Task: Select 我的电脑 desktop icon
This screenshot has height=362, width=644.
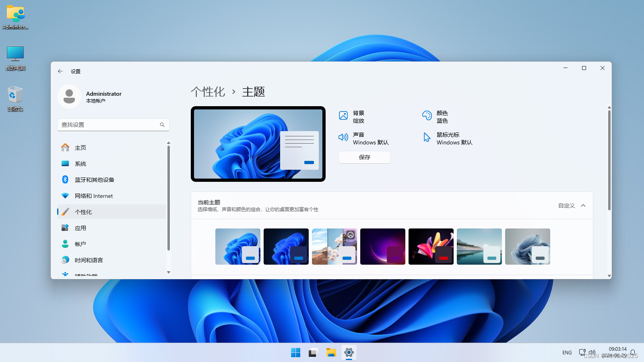Action: tap(15, 58)
